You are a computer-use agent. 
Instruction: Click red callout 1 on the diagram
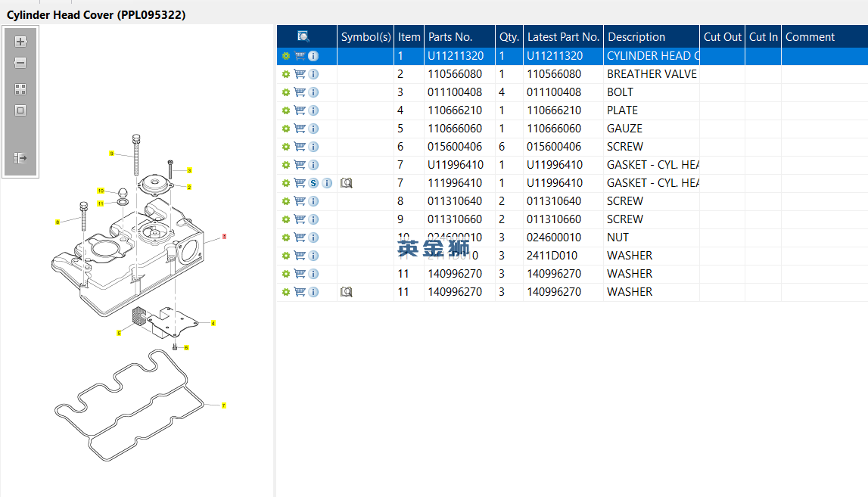click(x=224, y=236)
